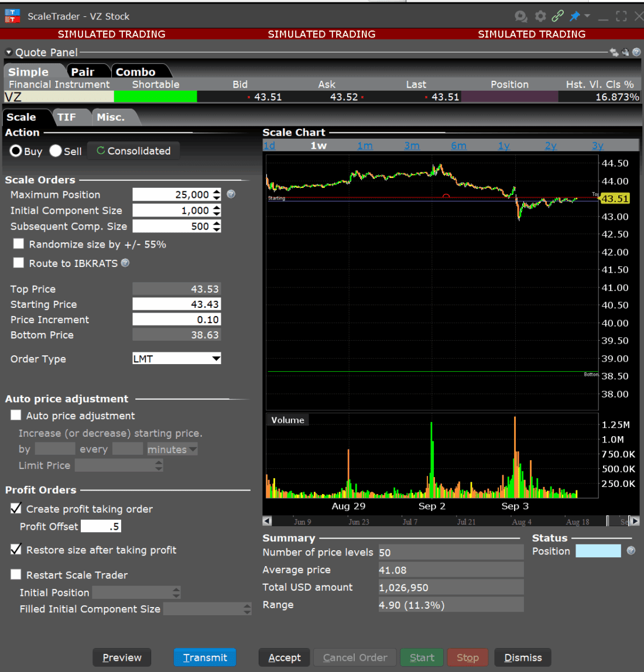Switch to the TIF tab

click(67, 117)
